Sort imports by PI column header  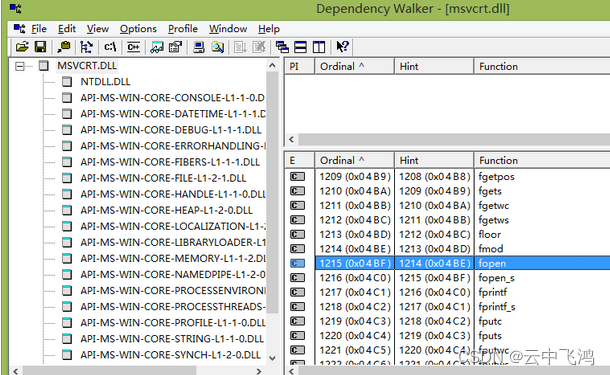(x=300, y=66)
